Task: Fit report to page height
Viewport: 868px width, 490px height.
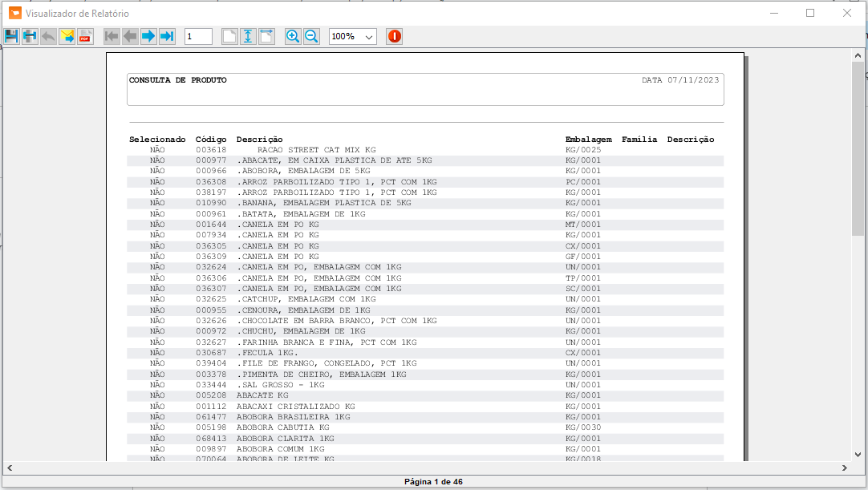Action: coord(249,36)
